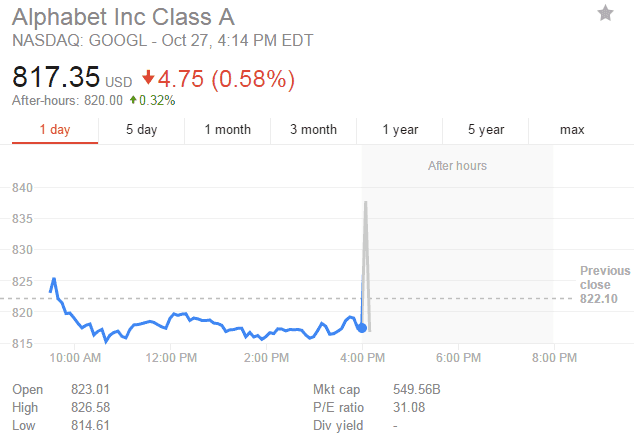
Task: Select the 1 day tab
Action: click(55, 130)
